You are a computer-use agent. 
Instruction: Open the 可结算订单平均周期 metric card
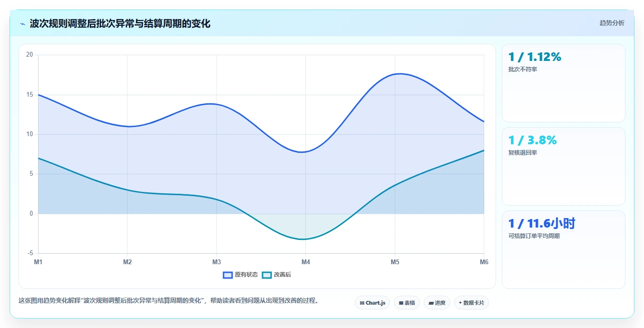pyautogui.click(x=563, y=249)
